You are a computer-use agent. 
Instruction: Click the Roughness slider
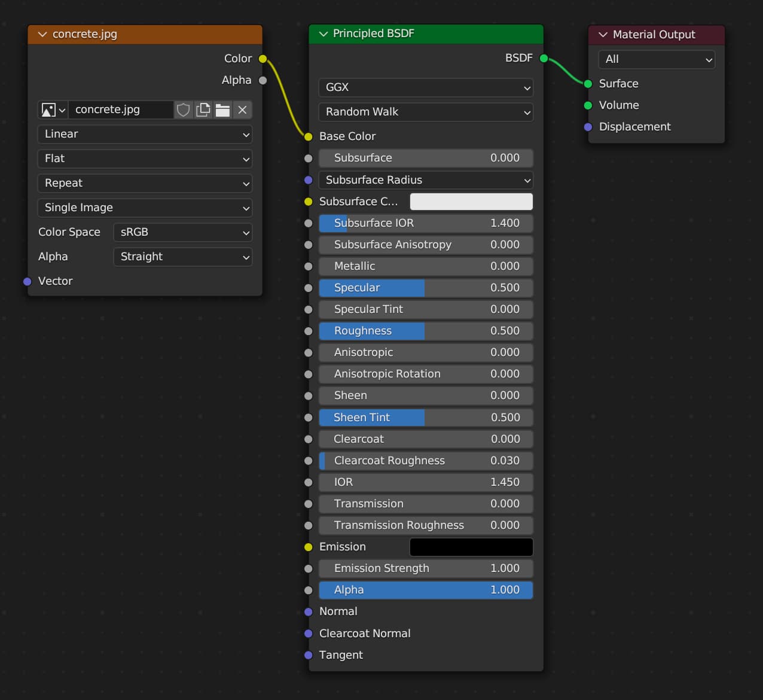pos(426,331)
